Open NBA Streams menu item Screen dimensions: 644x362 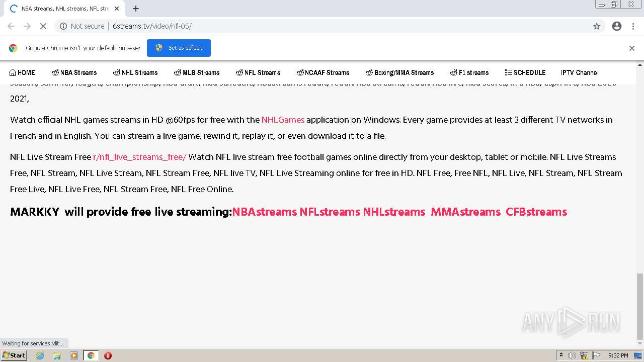pos(74,72)
